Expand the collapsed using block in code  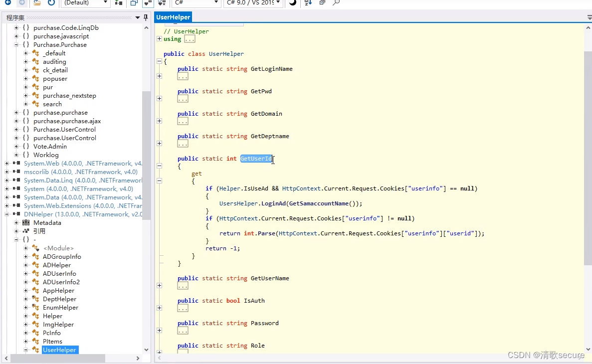(x=159, y=39)
